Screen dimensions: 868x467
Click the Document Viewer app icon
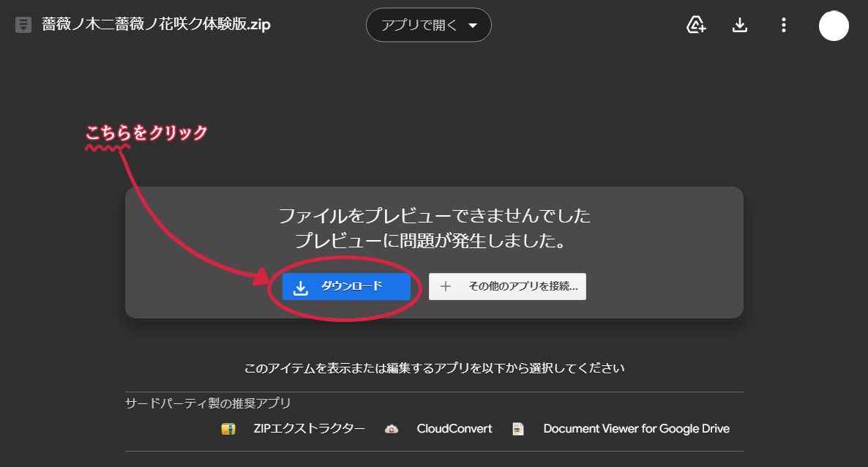tap(518, 429)
